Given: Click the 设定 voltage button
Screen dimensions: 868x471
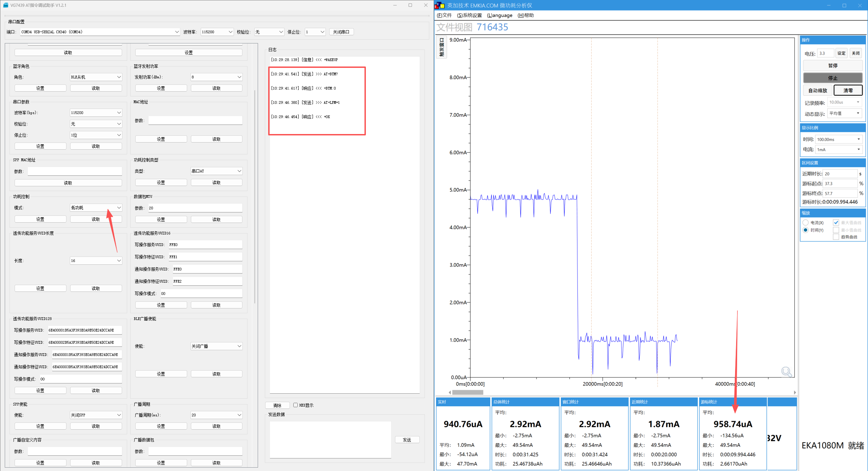Looking at the screenshot, I should click(841, 53).
